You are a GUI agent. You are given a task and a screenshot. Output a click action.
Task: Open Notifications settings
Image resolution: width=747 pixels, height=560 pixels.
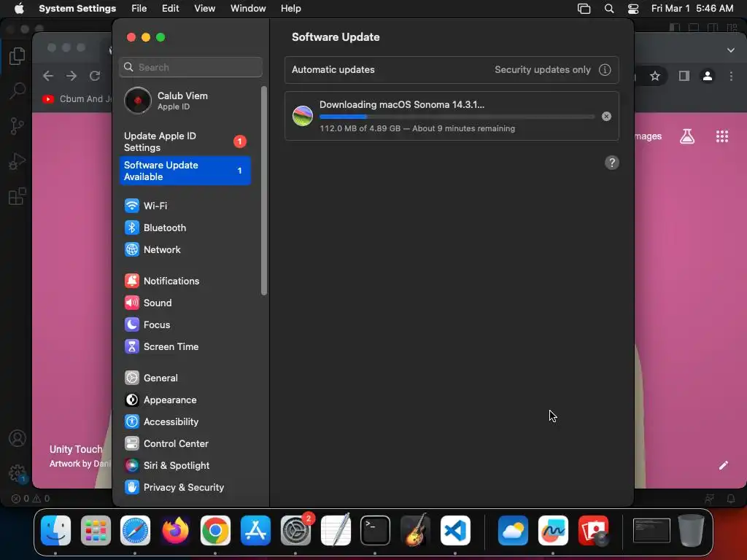tap(185, 281)
